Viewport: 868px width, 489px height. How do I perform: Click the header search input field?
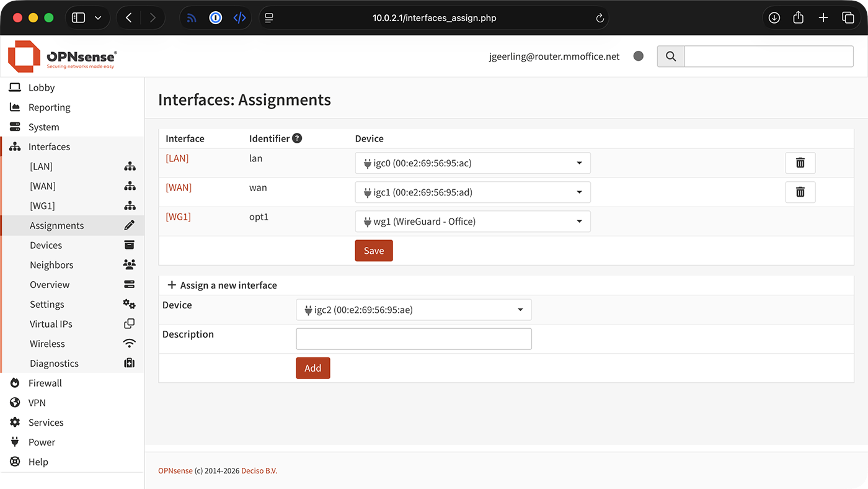(769, 56)
